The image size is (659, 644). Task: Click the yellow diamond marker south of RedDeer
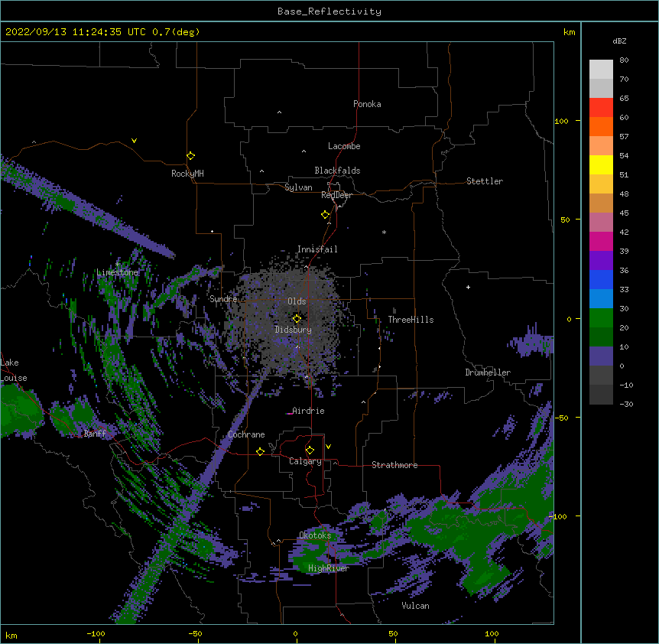[x=325, y=215]
